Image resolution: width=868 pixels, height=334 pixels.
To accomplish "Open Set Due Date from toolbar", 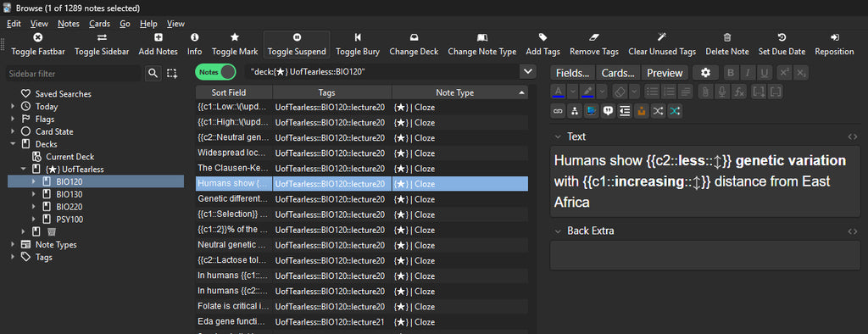I will click(782, 44).
